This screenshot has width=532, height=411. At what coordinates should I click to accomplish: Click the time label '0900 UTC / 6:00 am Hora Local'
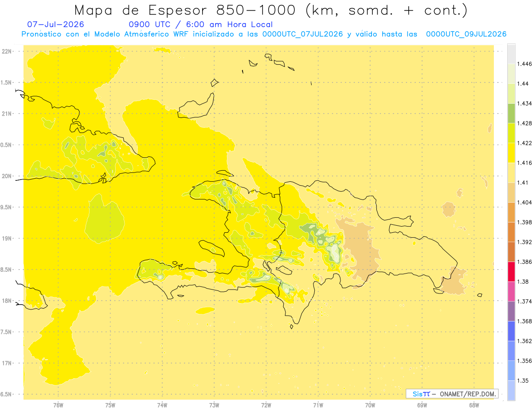[200, 24]
